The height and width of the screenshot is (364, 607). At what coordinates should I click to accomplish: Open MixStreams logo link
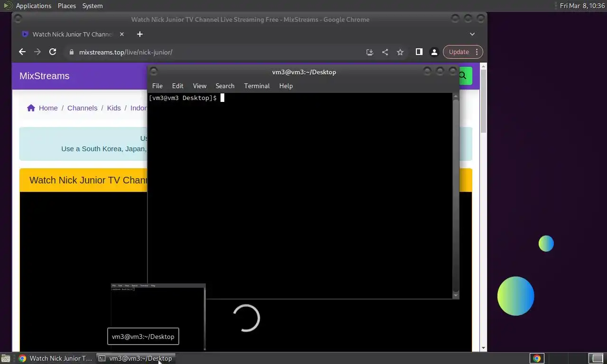pyautogui.click(x=45, y=76)
